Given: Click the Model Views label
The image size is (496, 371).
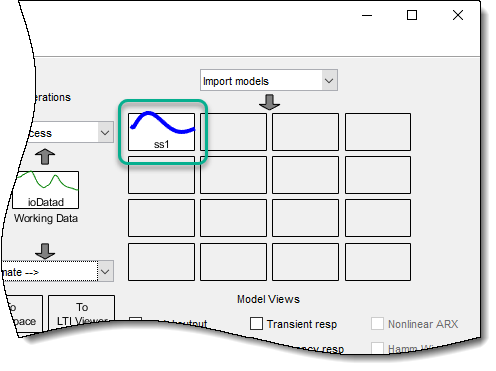Looking at the screenshot, I should (x=268, y=299).
